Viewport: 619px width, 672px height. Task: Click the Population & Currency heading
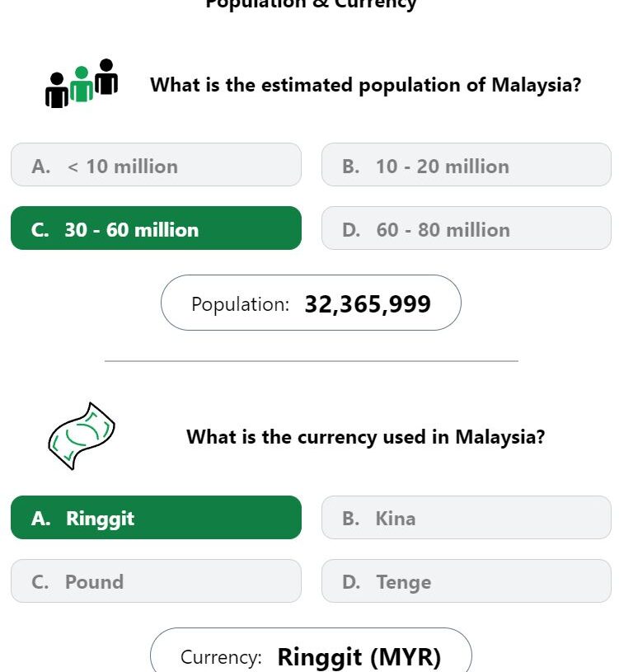pos(311,4)
